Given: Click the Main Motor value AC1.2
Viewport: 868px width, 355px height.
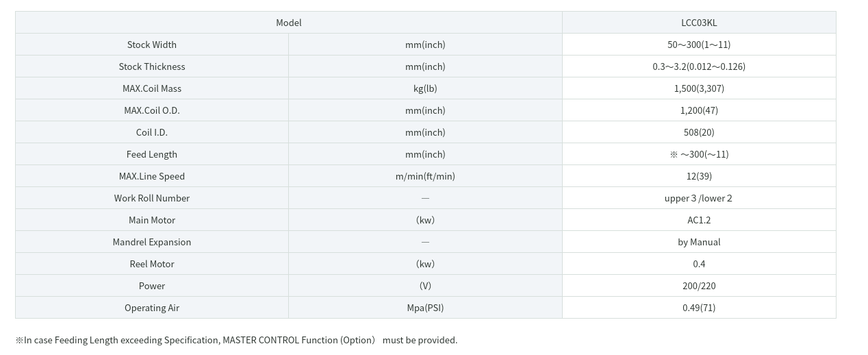Looking at the screenshot, I should click(699, 220).
